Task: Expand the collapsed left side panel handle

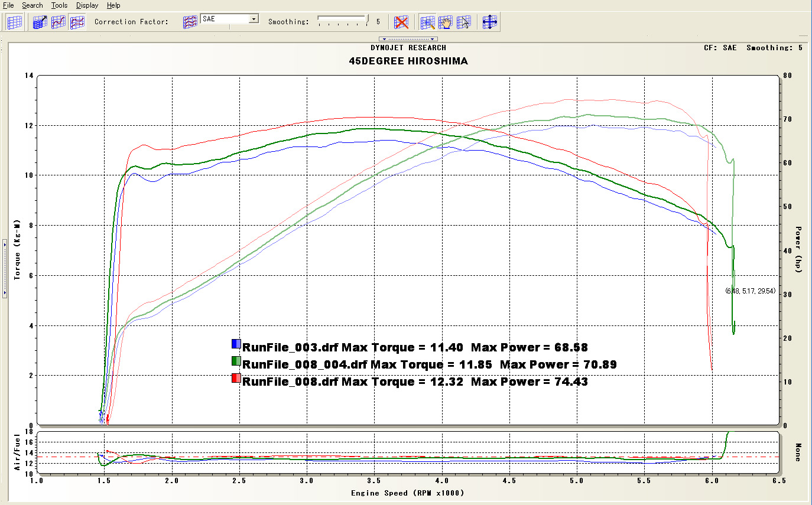Action: click(4, 269)
